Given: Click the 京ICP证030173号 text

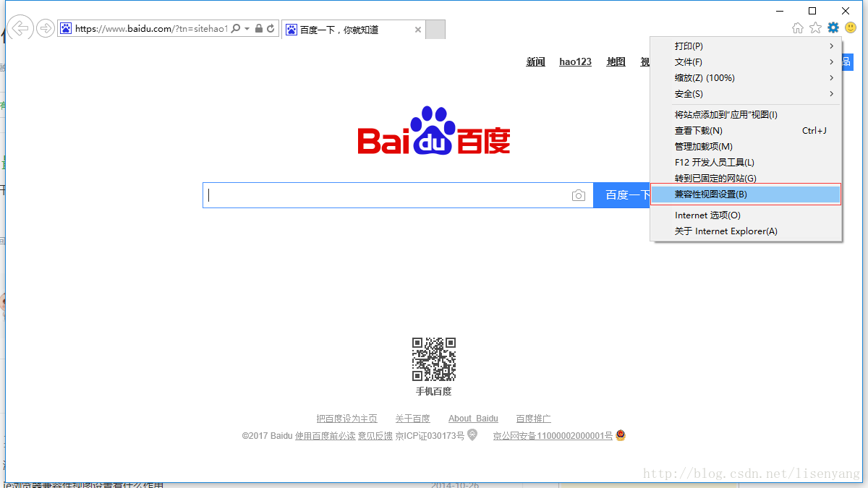Looking at the screenshot, I should 430,436.
